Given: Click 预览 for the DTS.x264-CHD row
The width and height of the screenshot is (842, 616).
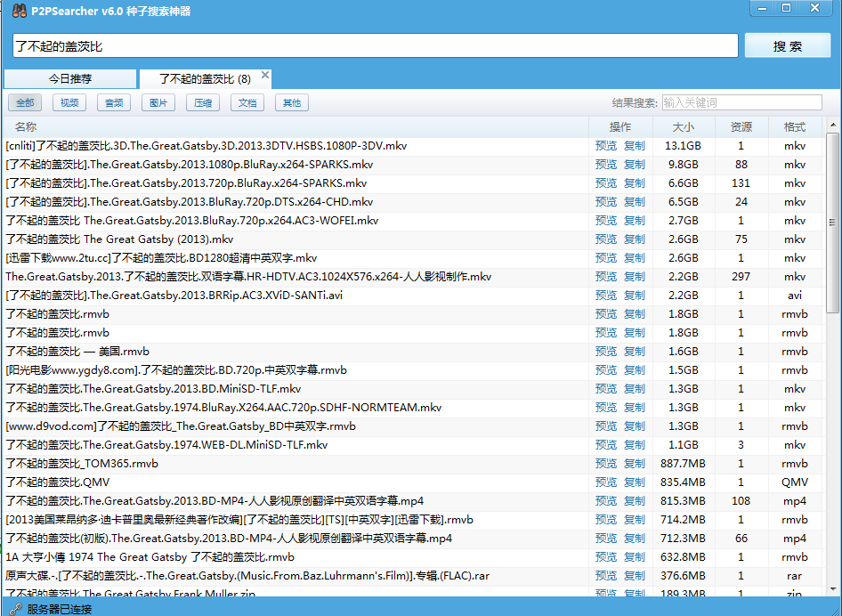Looking at the screenshot, I should 606,202.
